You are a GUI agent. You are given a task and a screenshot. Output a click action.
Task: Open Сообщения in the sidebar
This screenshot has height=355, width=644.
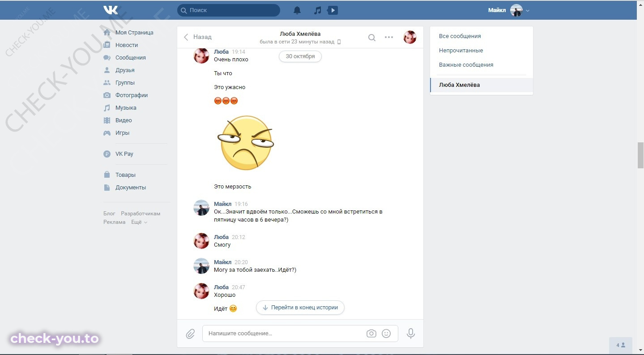[131, 58]
